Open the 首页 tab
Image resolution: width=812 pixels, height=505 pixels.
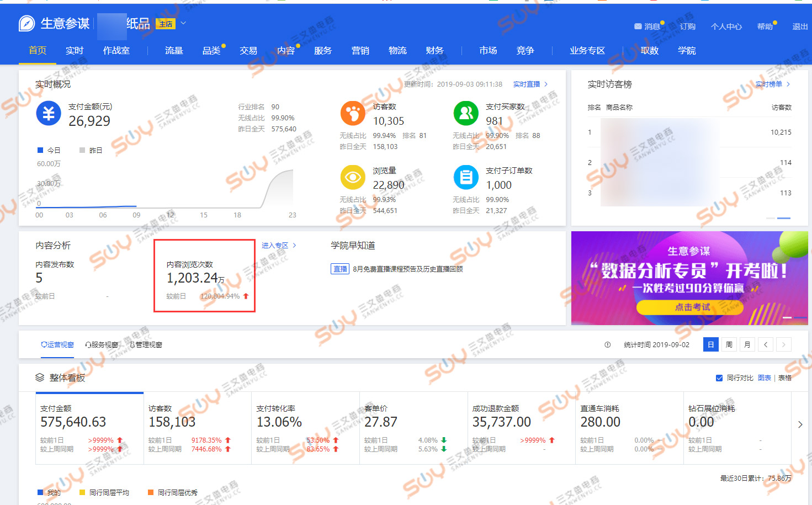click(38, 50)
